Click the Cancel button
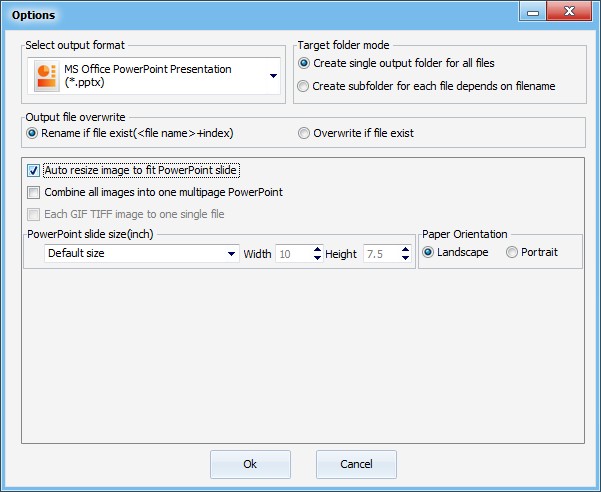This screenshot has height=492, width=601. (x=356, y=464)
